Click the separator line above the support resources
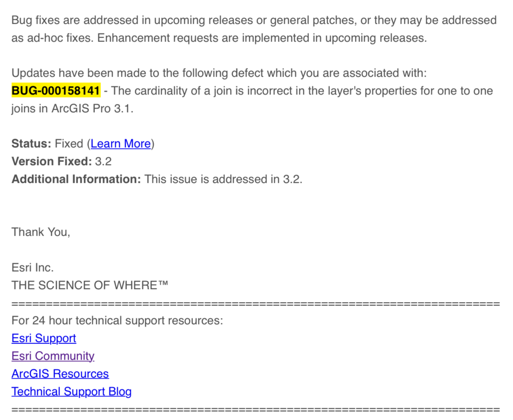 (256, 303)
